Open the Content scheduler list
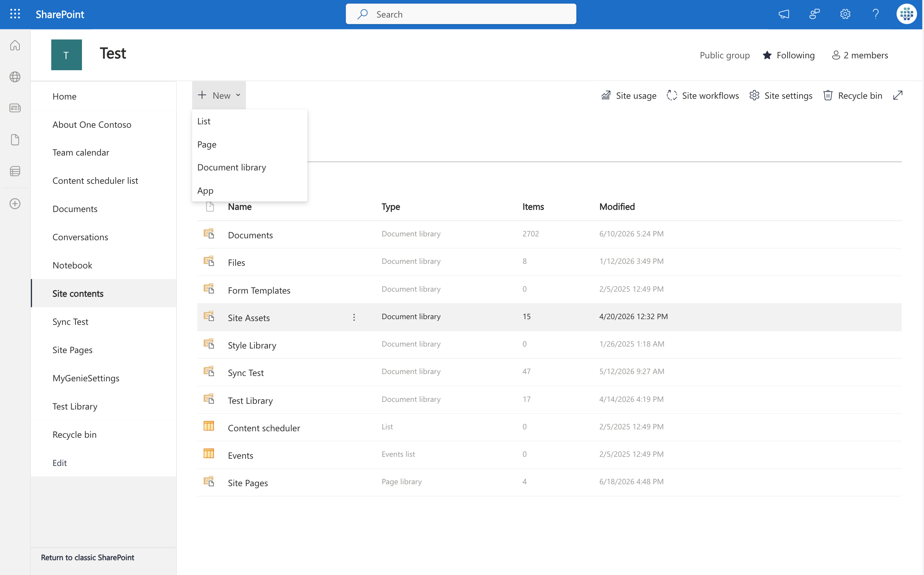This screenshot has height=575, width=924. (264, 428)
